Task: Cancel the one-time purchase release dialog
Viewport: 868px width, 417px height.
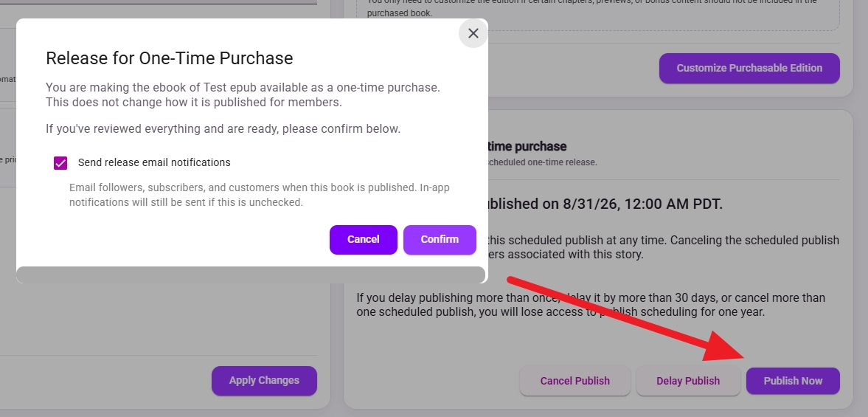Action: point(363,239)
